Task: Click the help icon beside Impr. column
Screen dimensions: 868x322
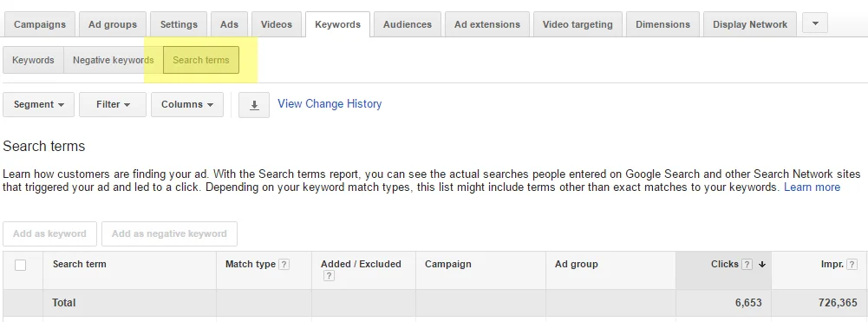Action: click(x=853, y=265)
